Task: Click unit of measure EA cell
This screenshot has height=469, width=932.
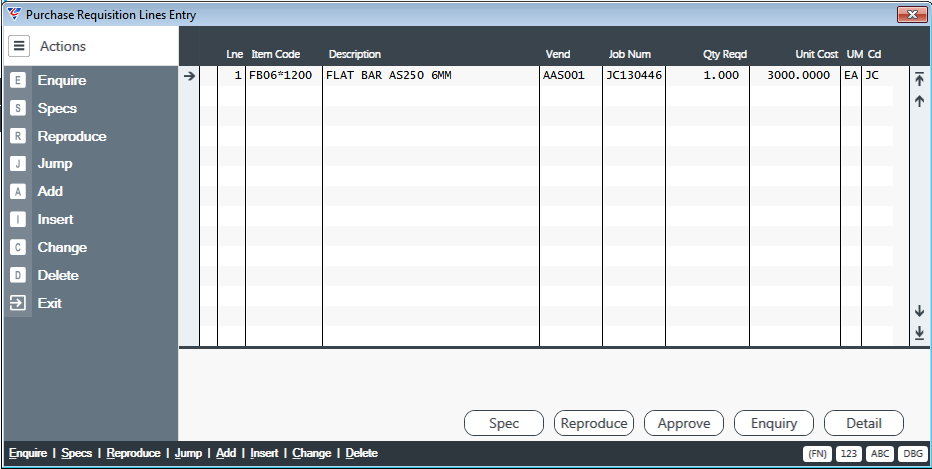Action: [851, 75]
